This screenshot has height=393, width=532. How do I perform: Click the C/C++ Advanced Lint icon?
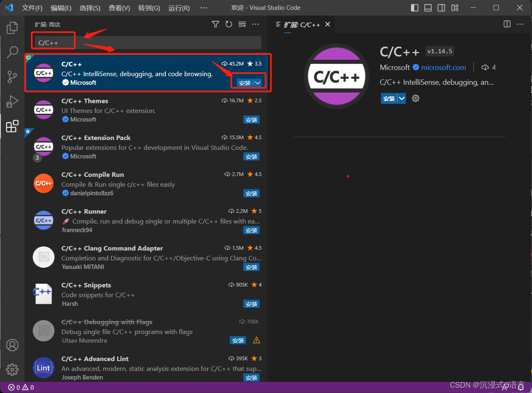pos(43,367)
